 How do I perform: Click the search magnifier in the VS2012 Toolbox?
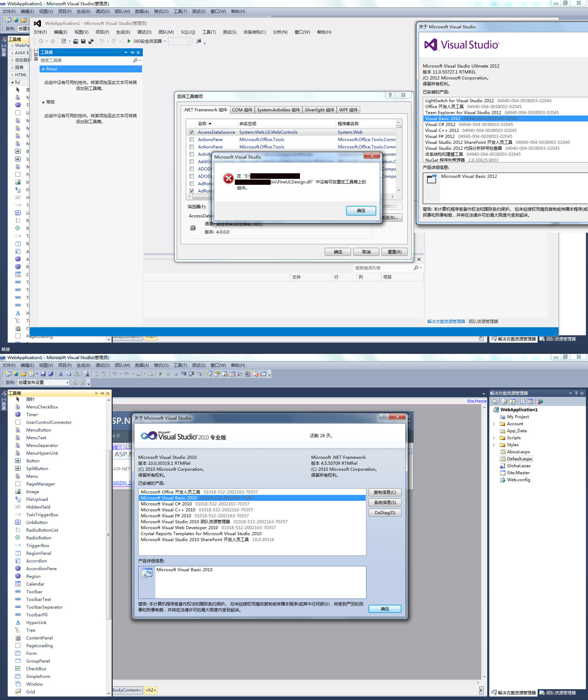(x=135, y=60)
